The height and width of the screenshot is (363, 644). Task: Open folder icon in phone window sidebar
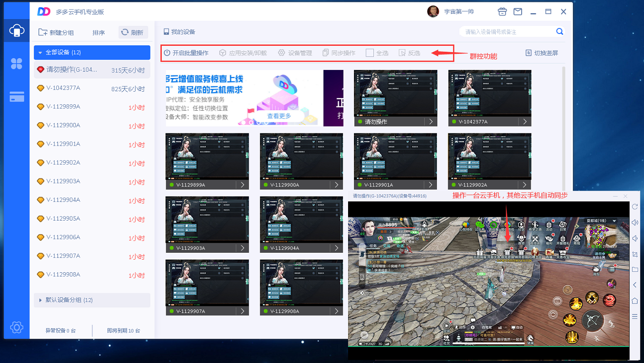(635, 270)
